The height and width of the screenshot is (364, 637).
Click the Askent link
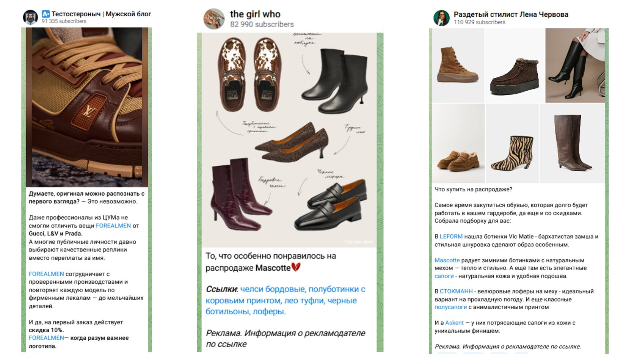coord(454,323)
